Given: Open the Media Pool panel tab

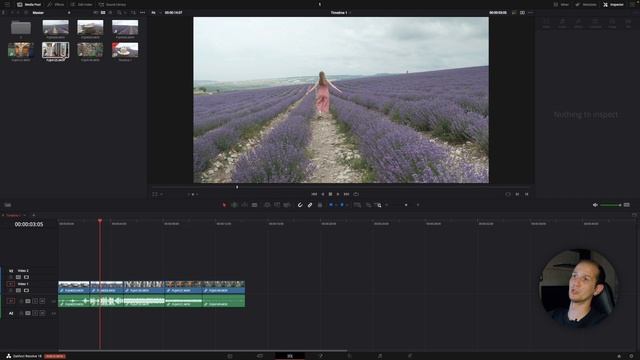Looking at the screenshot, I should (29, 4).
